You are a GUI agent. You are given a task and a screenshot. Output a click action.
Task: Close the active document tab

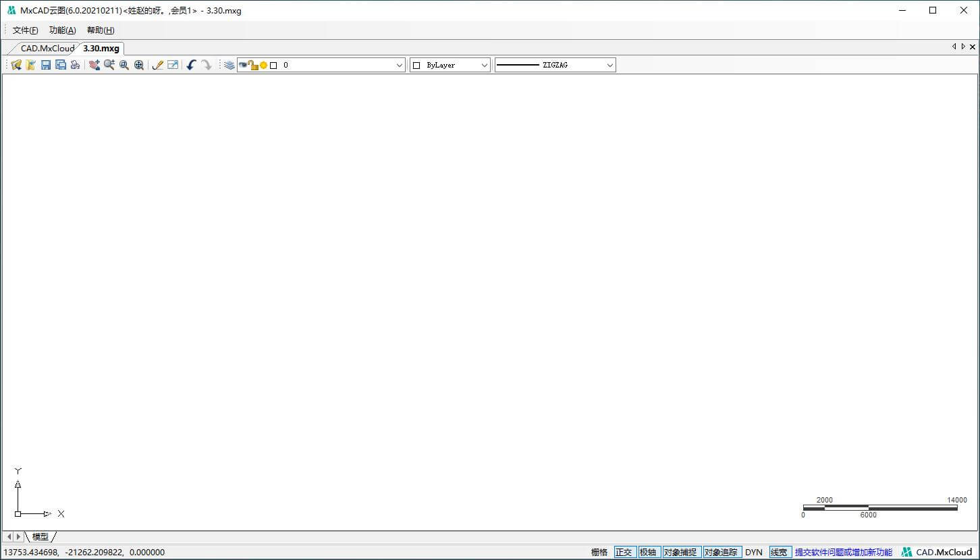(x=973, y=47)
